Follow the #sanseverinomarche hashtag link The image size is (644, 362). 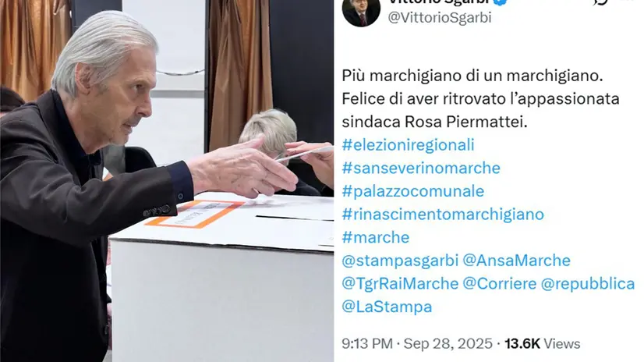click(x=421, y=168)
